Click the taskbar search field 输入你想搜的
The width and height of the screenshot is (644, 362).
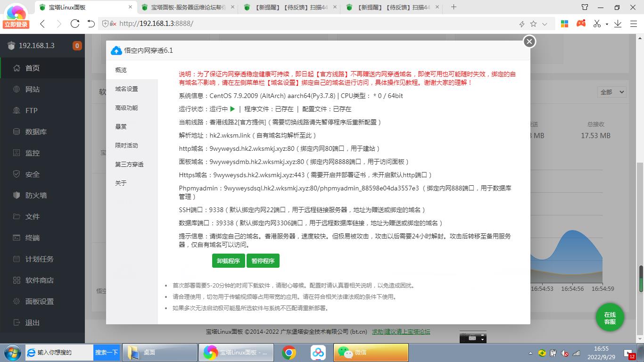coord(59,352)
